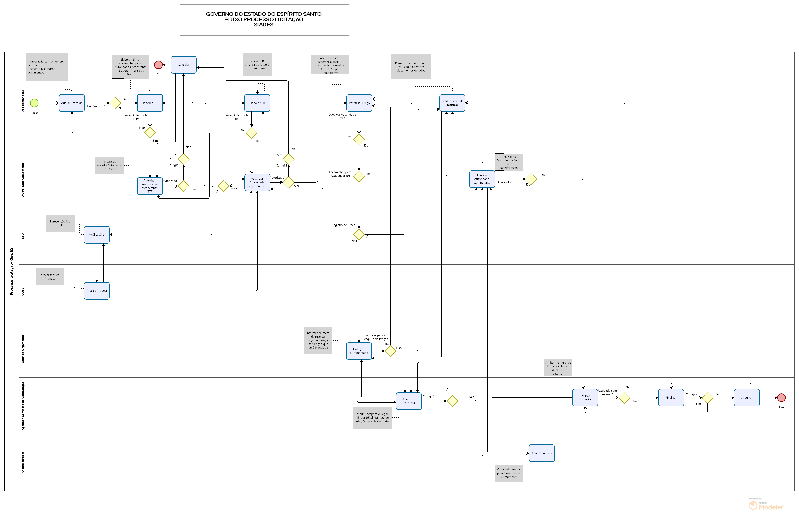Select the Inserir Preço de Referência annotation

coord(330,65)
